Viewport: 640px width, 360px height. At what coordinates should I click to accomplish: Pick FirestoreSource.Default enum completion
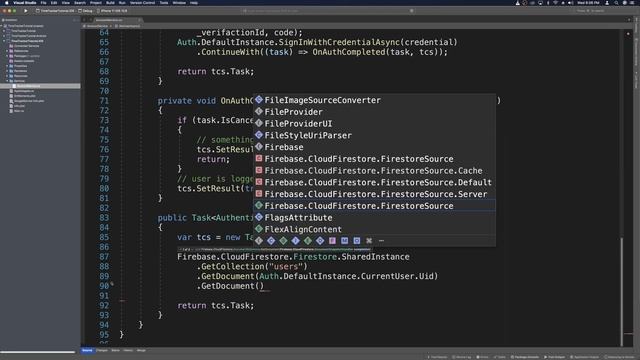click(375, 182)
